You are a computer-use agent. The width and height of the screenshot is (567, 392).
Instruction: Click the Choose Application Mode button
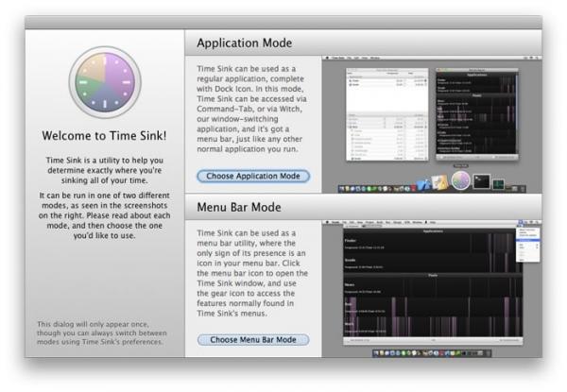253,176
